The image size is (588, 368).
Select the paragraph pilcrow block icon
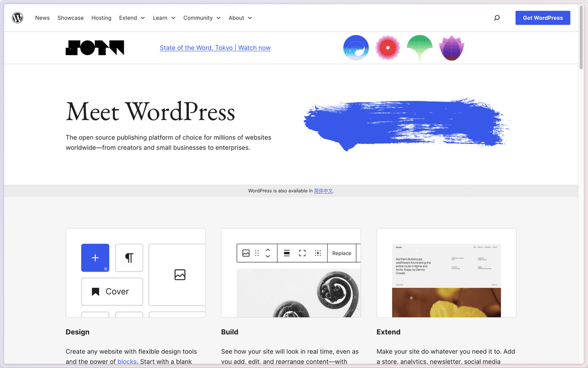[x=129, y=258]
